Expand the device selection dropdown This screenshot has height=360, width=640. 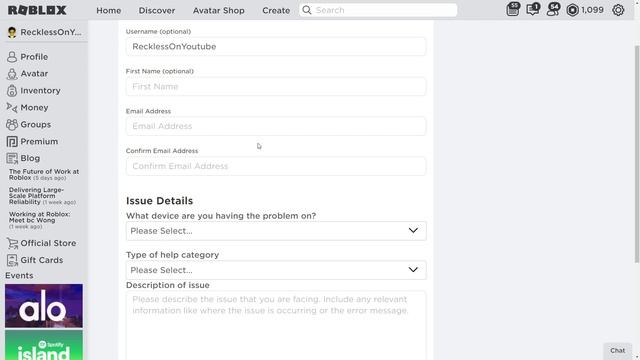pos(276,231)
